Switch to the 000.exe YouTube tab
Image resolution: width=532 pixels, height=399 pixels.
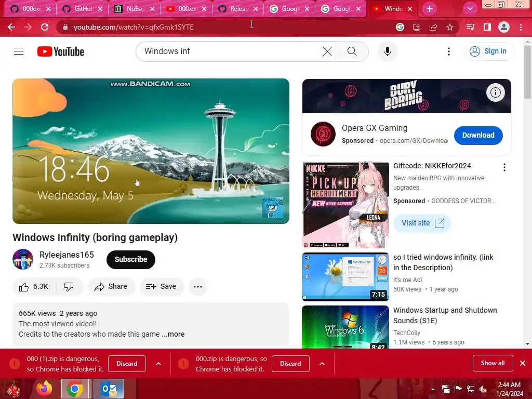(187, 9)
